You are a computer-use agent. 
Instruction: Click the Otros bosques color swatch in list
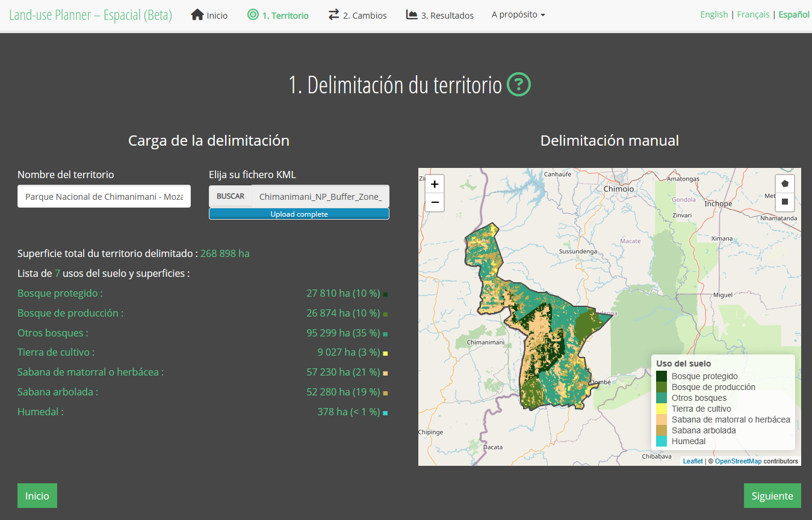[385, 334]
